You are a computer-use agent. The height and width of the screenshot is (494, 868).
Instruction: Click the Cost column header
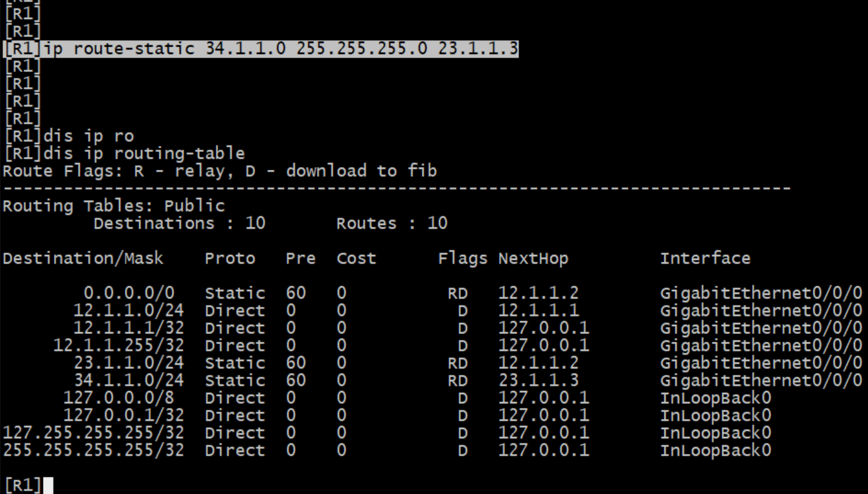[356, 259]
